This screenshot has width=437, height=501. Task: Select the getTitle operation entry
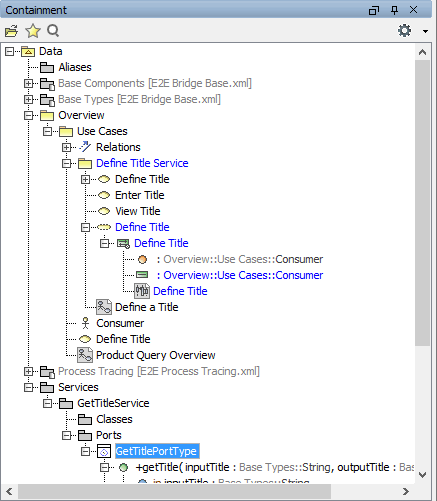(274, 467)
